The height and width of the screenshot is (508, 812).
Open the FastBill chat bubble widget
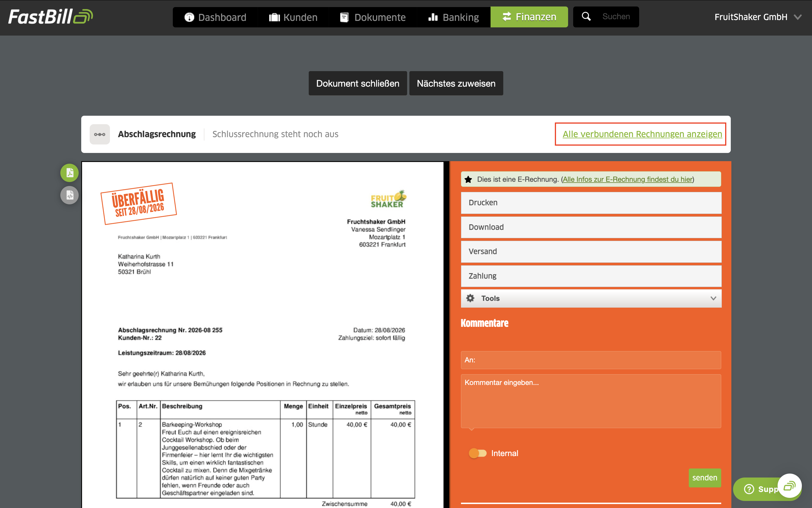point(789,486)
